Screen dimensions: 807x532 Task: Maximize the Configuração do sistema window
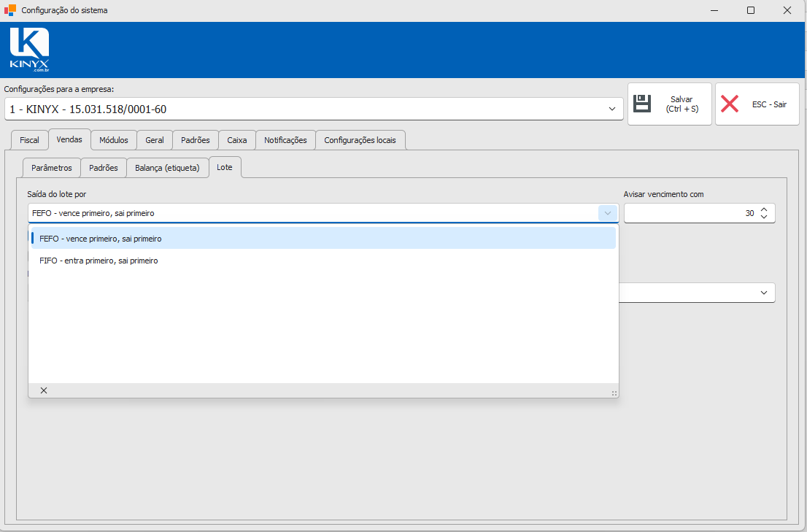750,10
